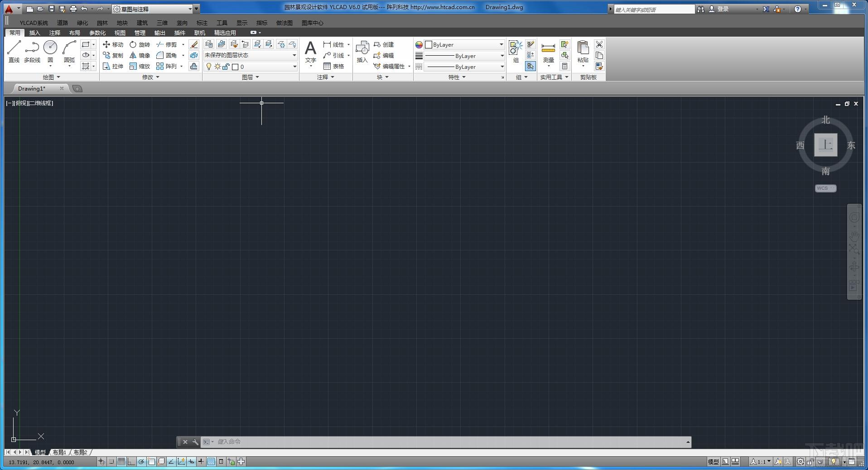Click the 引线 leader button
The height and width of the screenshot is (470, 868).
334,55
